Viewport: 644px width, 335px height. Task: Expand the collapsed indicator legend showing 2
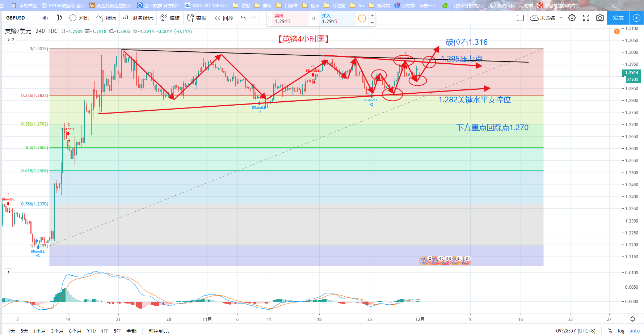[10, 40]
